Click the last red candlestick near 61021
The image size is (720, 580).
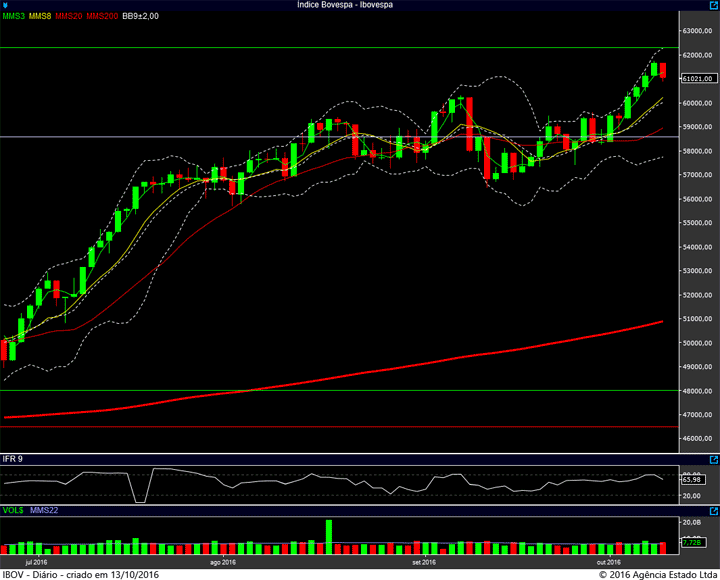(663, 71)
